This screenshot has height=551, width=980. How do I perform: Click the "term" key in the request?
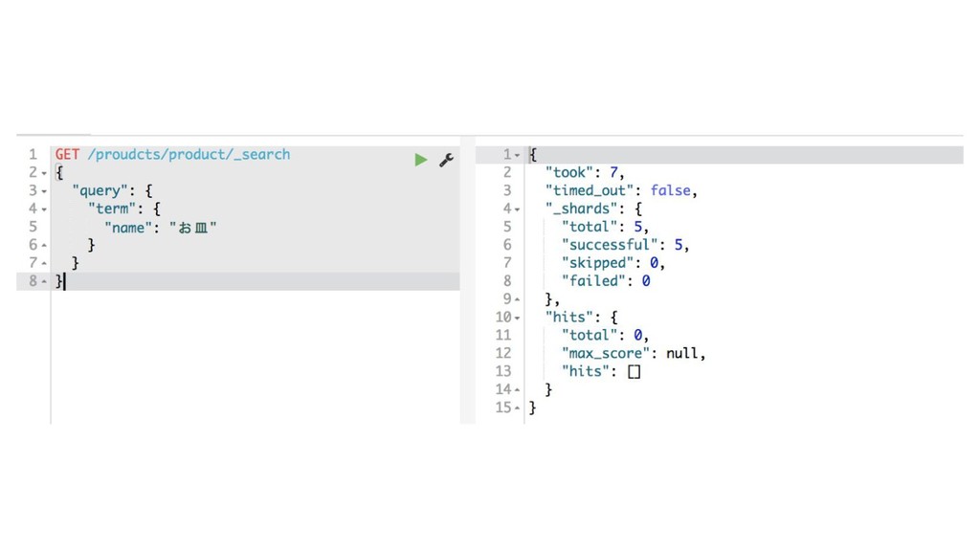[112, 209]
